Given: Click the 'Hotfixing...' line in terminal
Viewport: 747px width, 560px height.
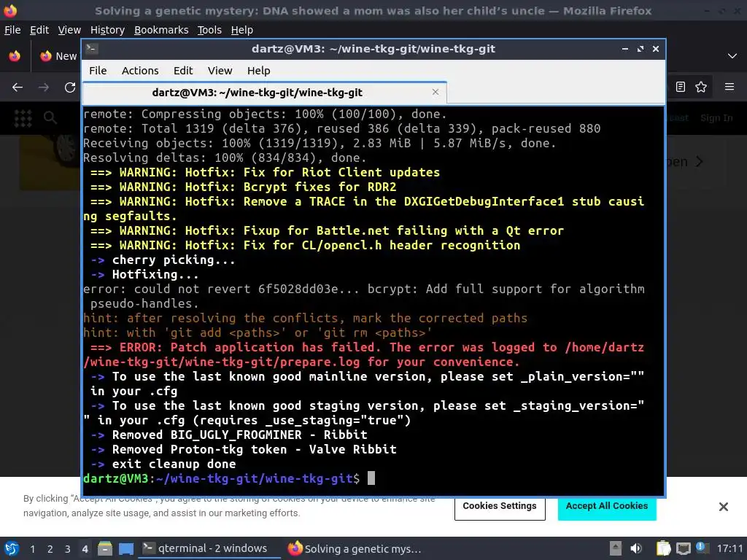Looking at the screenshot, I should [x=155, y=274].
